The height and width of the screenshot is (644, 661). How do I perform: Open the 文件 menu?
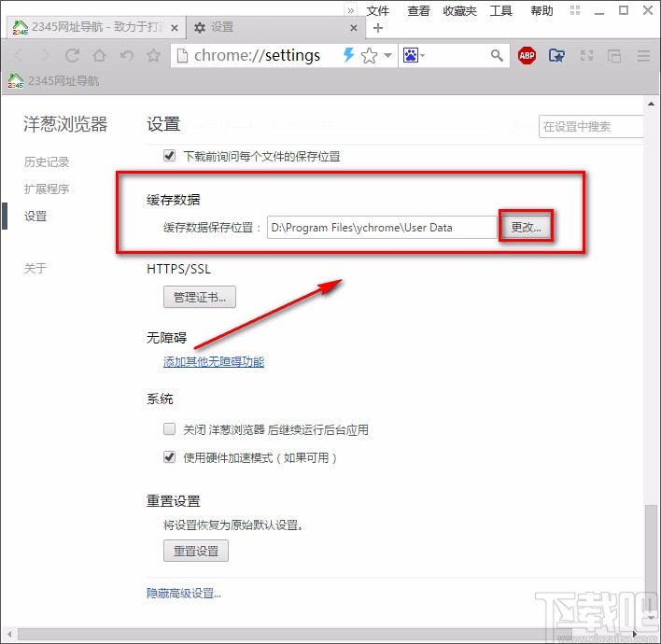[x=377, y=10]
